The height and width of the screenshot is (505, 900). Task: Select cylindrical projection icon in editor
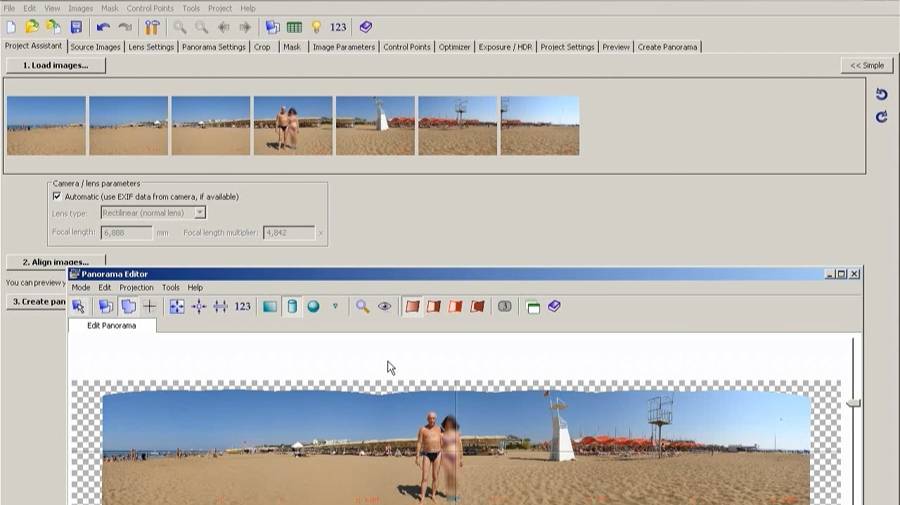(292, 306)
